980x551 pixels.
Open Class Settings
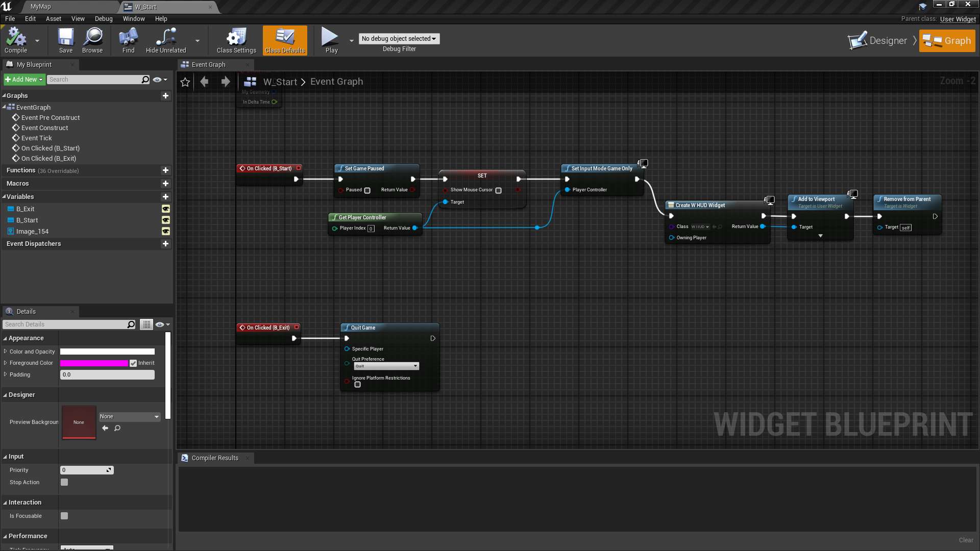point(236,41)
